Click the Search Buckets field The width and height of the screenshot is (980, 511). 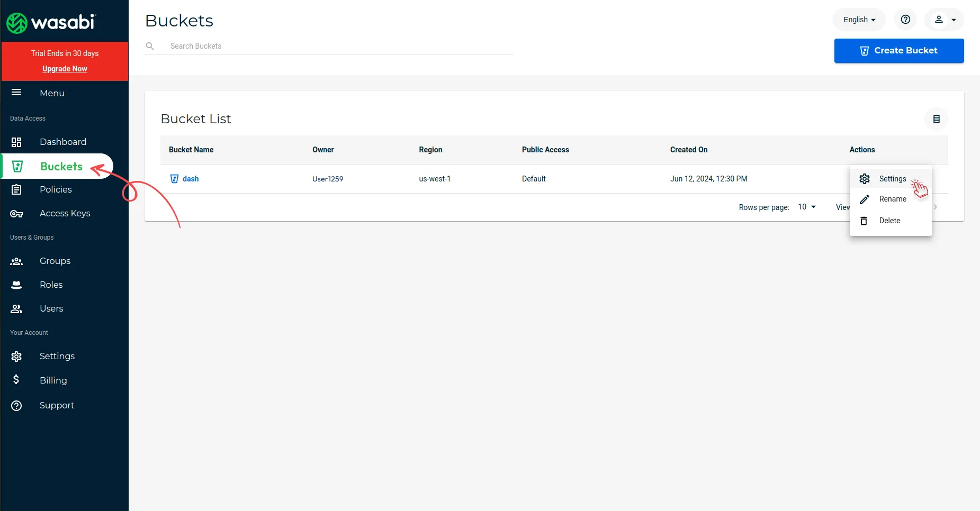click(339, 46)
